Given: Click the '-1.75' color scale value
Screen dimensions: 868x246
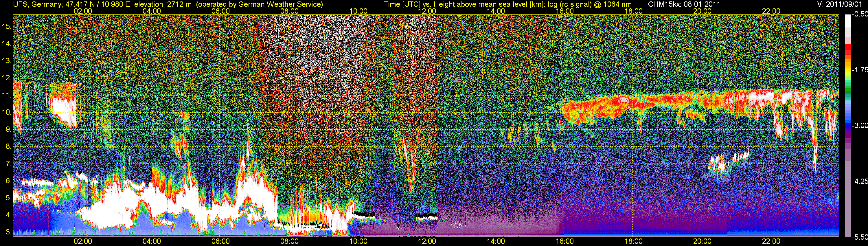Looking at the screenshot, I should pos(860,70).
